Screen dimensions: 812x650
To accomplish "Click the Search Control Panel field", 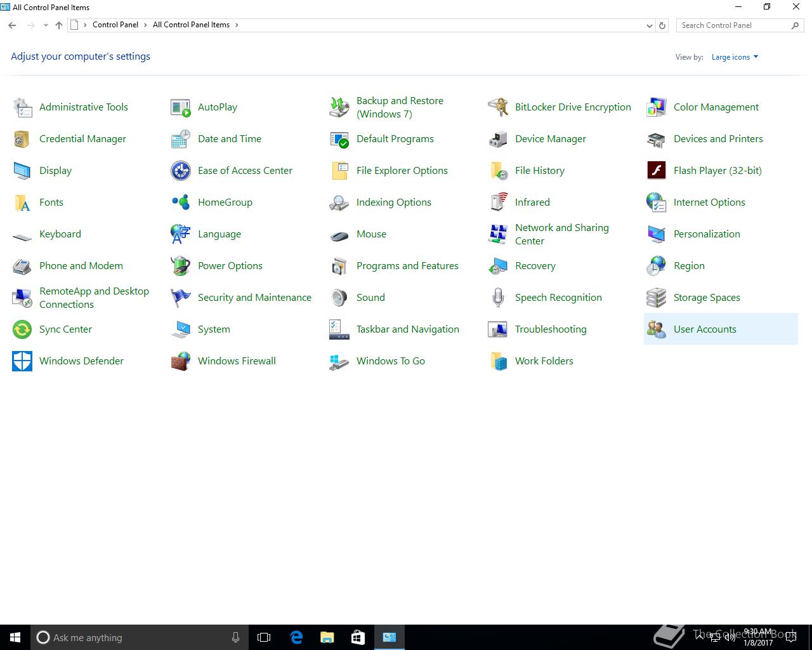I will pos(740,25).
